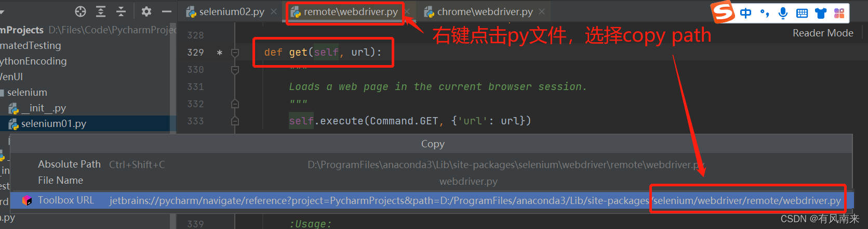The width and height of the screenshot is (868, 229).
Task: Click the Reader Mode link
Action: [823, 33]
